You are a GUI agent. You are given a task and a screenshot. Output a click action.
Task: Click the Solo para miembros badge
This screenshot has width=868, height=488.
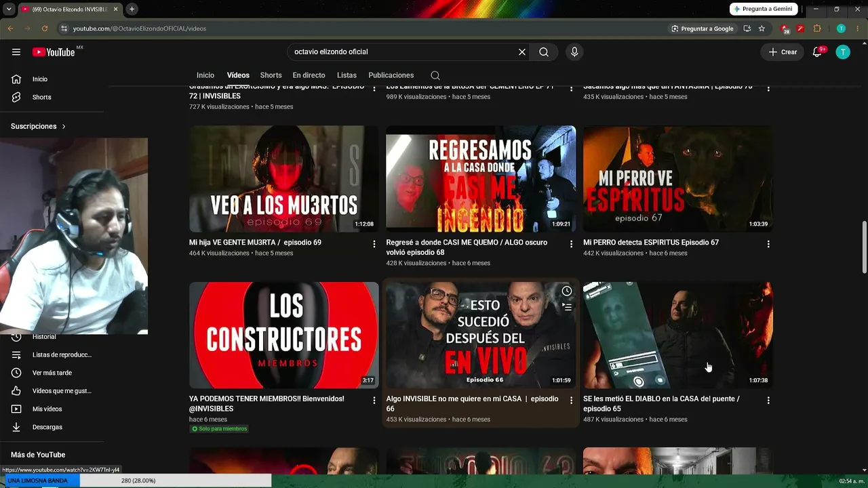tap(219, 429)
